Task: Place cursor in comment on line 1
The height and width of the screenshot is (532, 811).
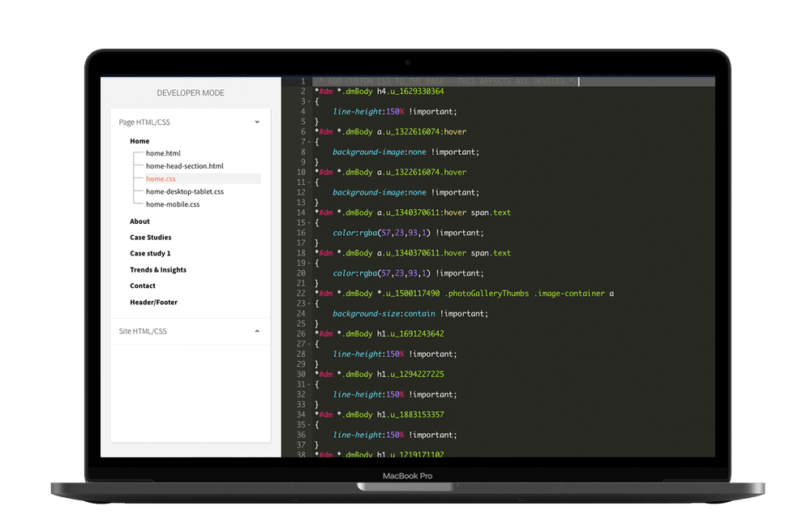Action: [446, 81]
